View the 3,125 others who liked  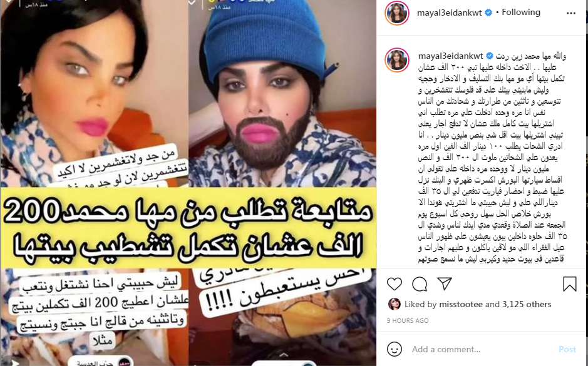(x=527, y=304)
